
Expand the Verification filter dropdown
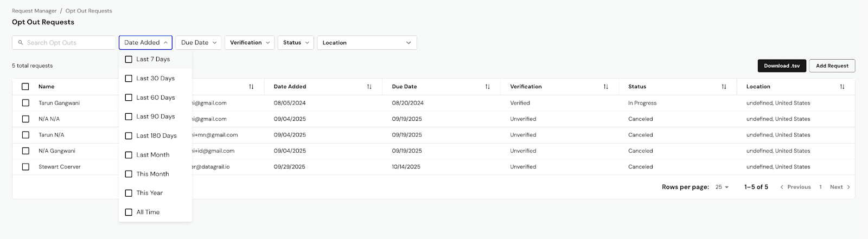pyautogui.click(x=250, y=43)
